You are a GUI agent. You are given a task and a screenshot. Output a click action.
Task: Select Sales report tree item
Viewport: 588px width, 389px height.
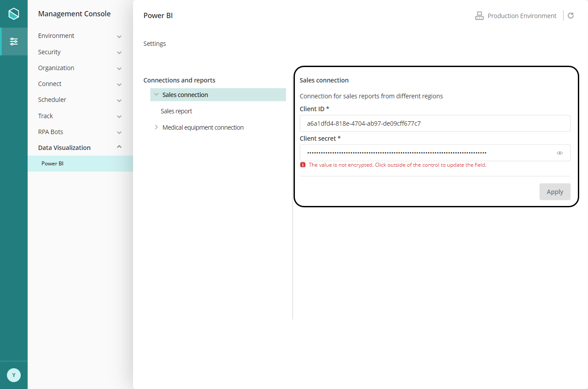pyautogui.click(x=176, y=111)
